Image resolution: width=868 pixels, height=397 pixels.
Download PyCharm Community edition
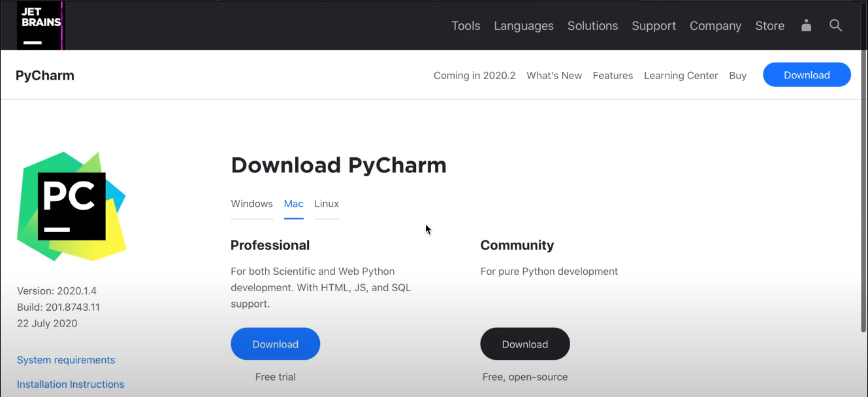(525, 344)
